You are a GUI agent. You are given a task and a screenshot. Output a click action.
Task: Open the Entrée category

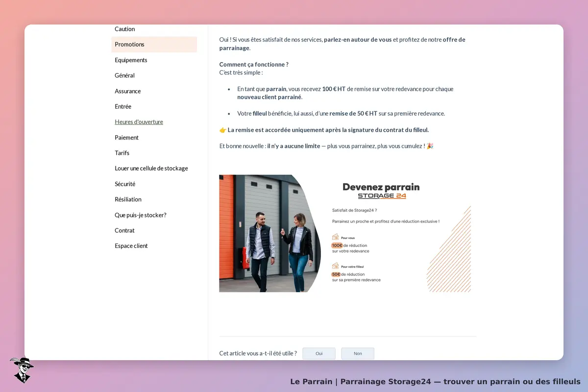tap(123, 106)
